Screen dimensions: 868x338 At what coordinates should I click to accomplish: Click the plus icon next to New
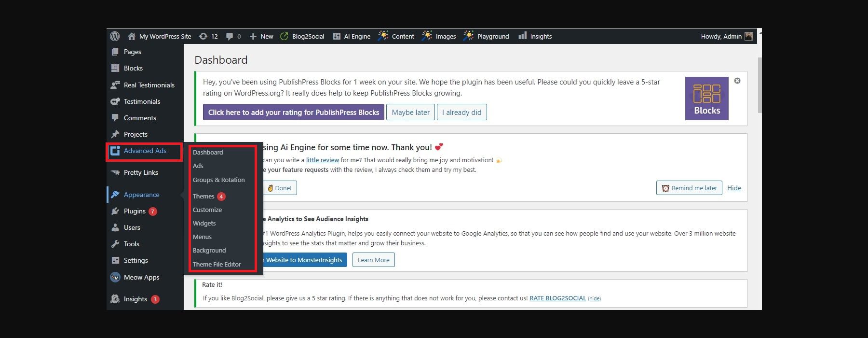click(x=253, y=36)
